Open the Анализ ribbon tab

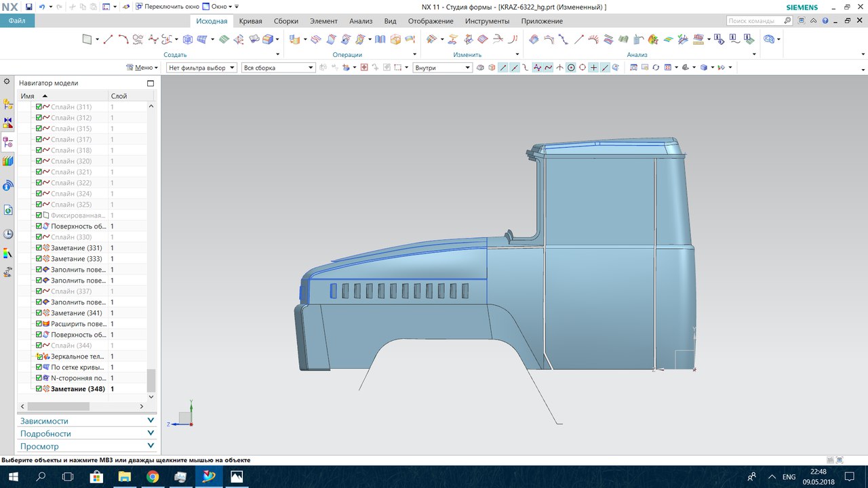tap(361, 21)
